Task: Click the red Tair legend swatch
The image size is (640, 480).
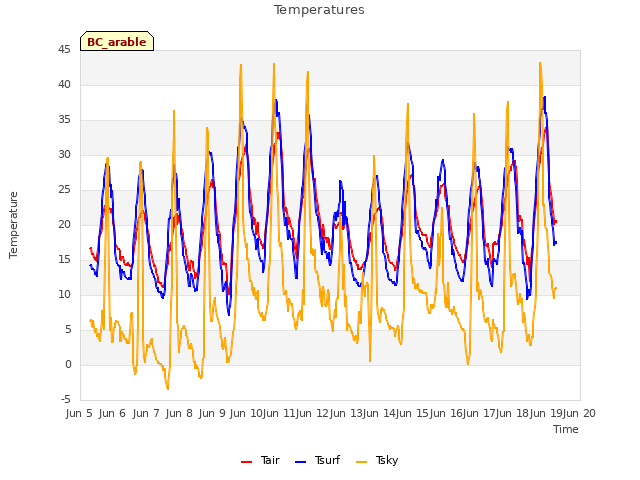Action: [246, 462]
